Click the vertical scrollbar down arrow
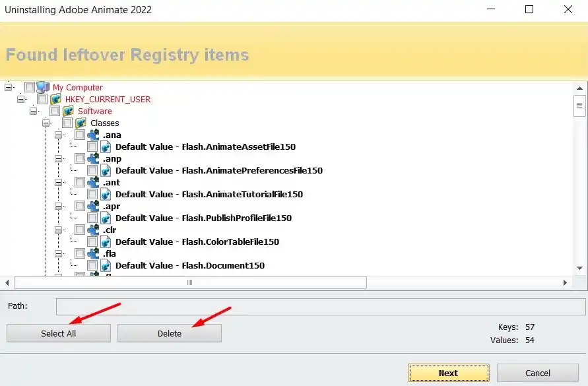 click(579, 268)
